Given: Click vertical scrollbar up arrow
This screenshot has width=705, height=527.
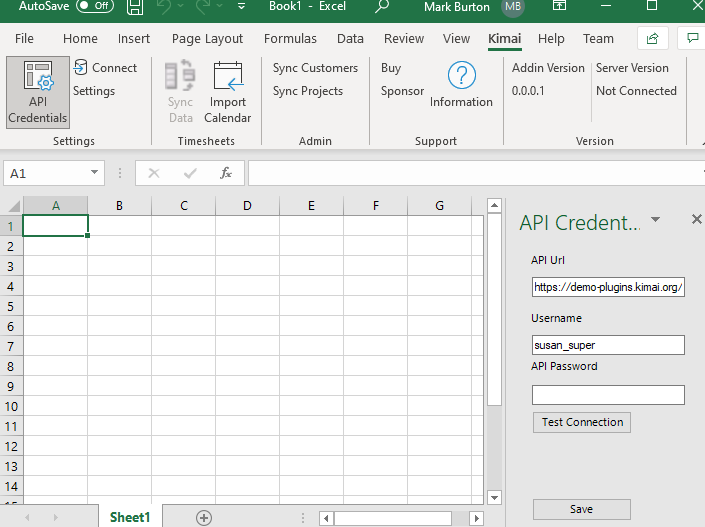Looking at the screenshot, I should [494, 206].
